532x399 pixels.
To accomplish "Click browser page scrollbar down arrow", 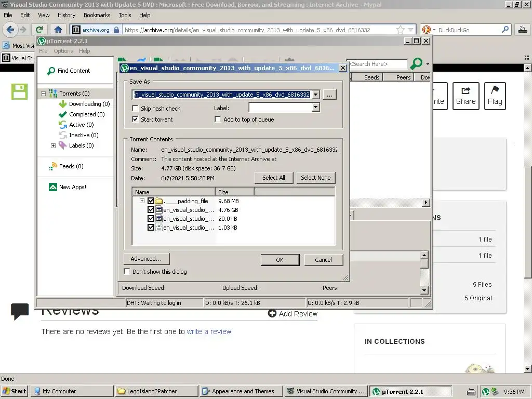I will click(527, 368).
